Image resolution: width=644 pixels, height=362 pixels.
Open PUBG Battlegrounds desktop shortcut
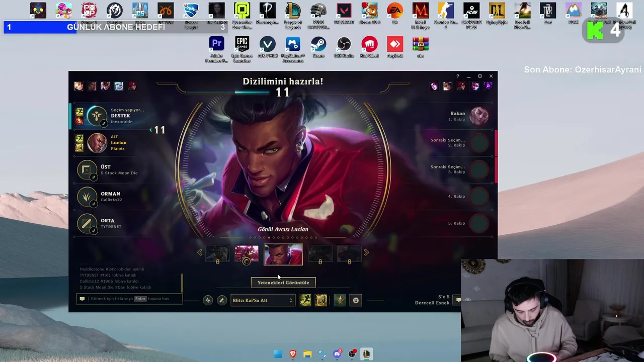[x=318, y=15]
